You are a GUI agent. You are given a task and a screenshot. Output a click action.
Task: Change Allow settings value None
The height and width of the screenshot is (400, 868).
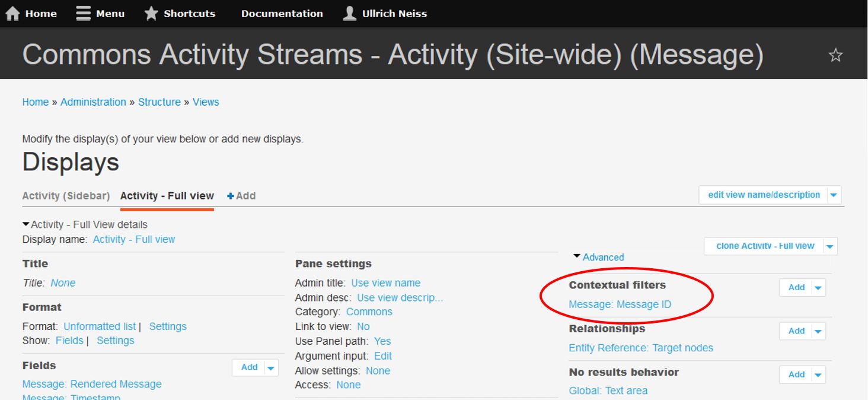pyautogui.click(x=378, y=371)
